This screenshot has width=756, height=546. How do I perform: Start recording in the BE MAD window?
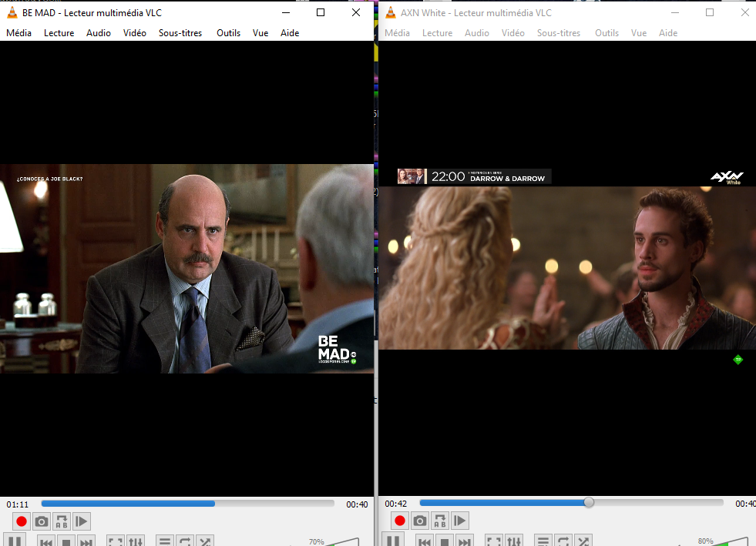22,521
